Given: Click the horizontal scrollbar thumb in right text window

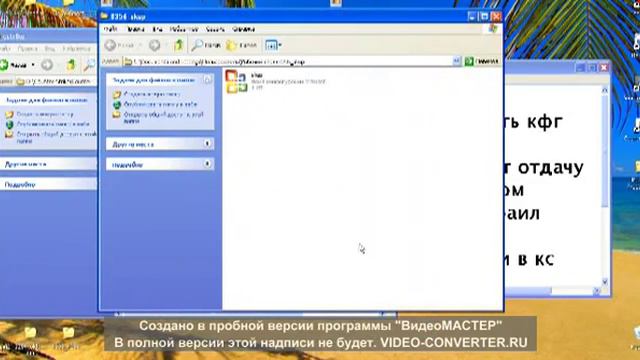Looking at the screenshot, I should [x=528, y=291].
